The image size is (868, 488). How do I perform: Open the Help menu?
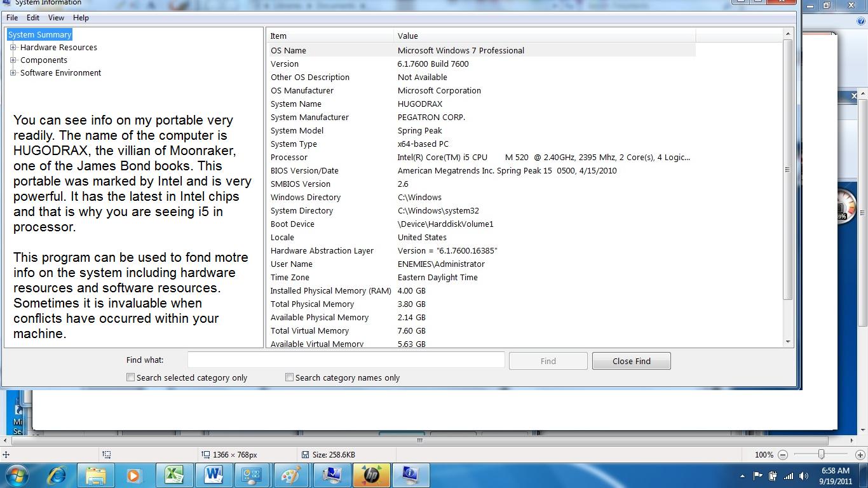point(81,18)
